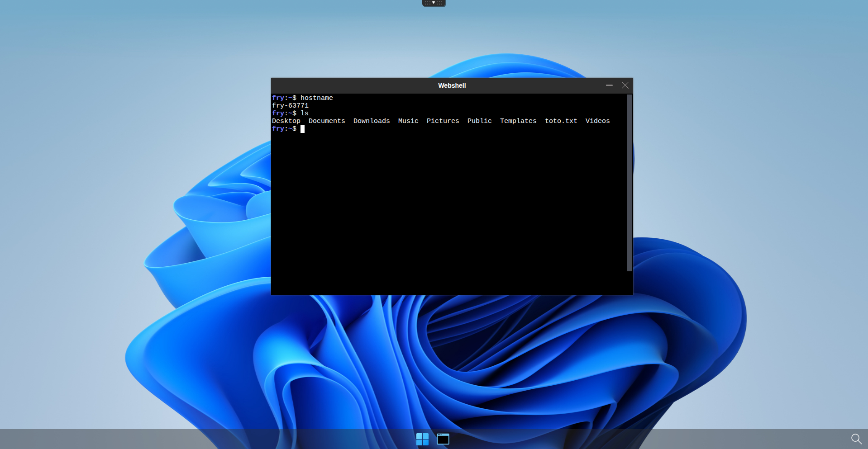Open the taskbar search magnifier

click(x=856, y=439)
